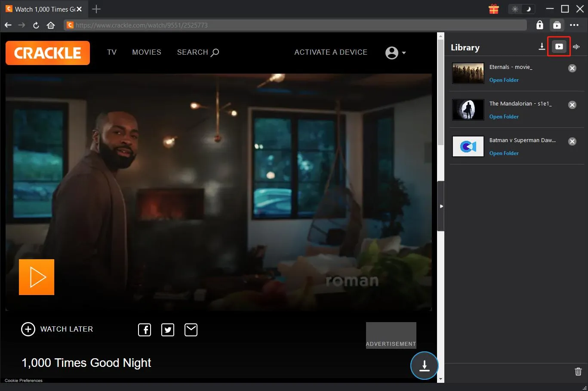Share the movie on Twitter

tap(168, 330)
